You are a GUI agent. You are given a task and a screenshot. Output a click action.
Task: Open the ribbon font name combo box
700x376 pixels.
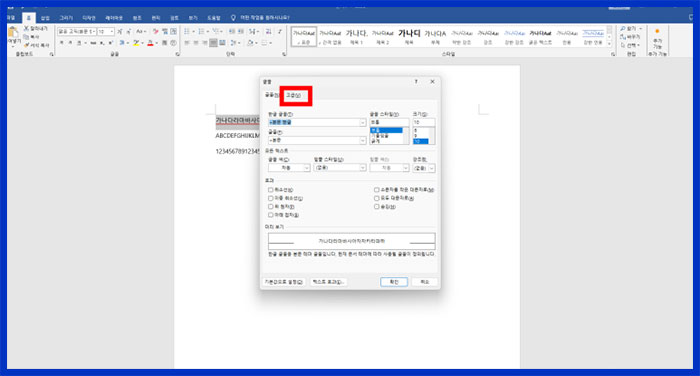76,32
